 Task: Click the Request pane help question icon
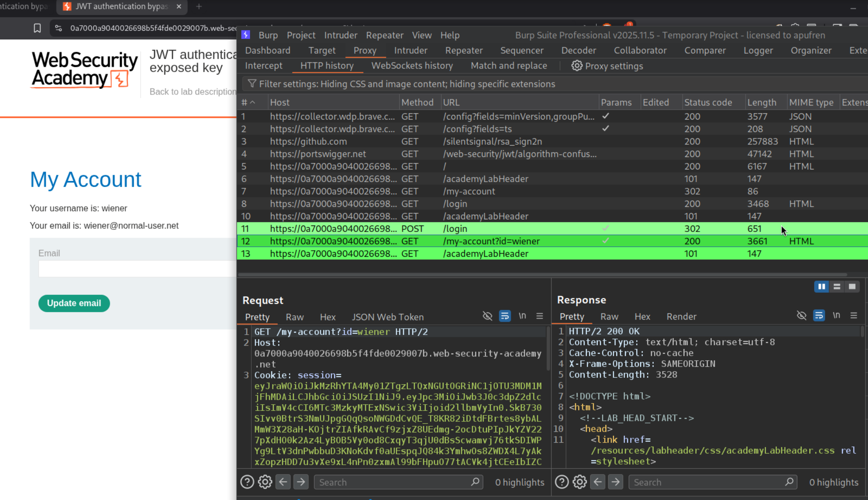point(247,482)
